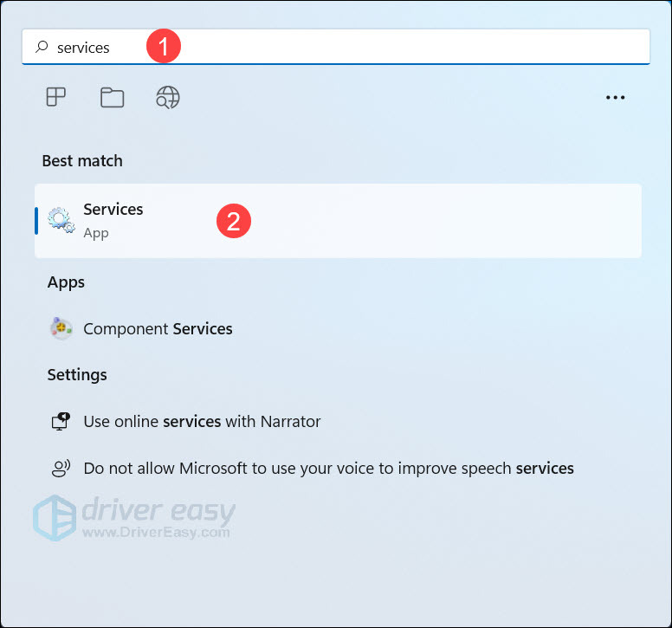Viewport: 672px width, 628px height.
Task: Click the red circle numbered 1
Action: coord(163,47)
